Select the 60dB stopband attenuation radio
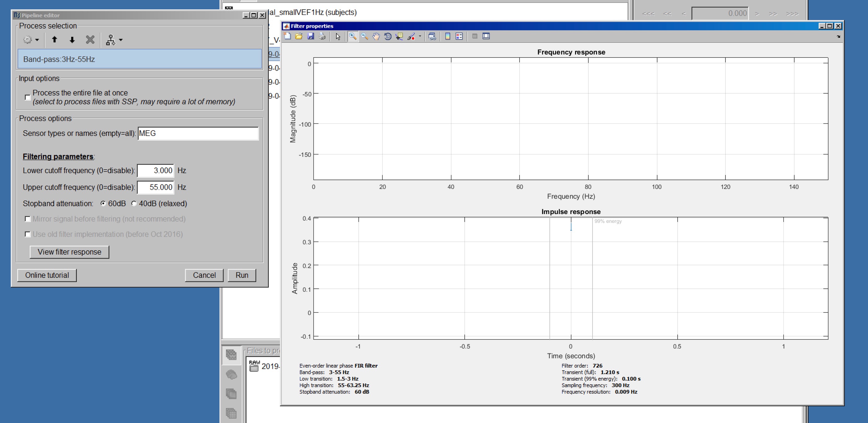 click(103, 203)
